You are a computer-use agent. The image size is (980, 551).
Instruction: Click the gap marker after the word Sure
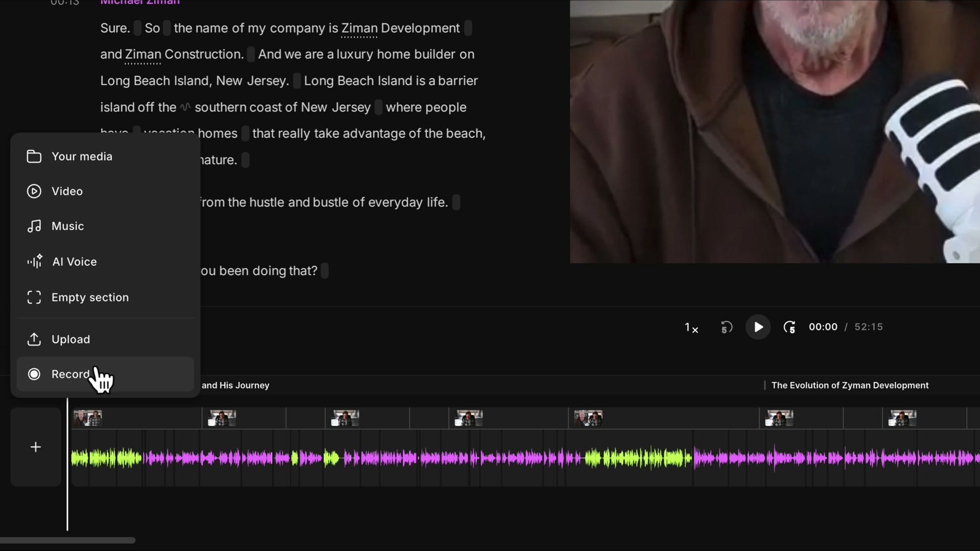click(138, 28)
